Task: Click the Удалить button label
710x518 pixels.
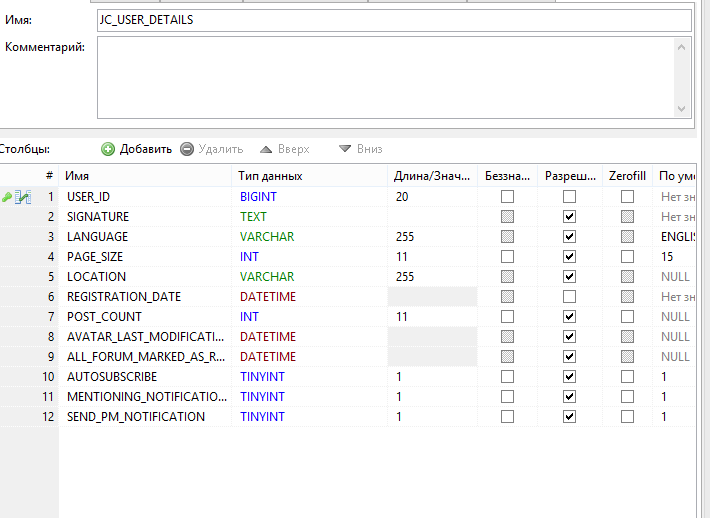Action: pos(221,149)
